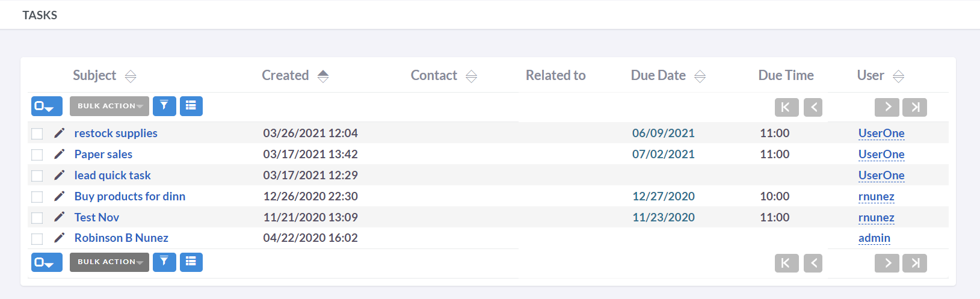Tick the checkbox for lead quick task

37,176
